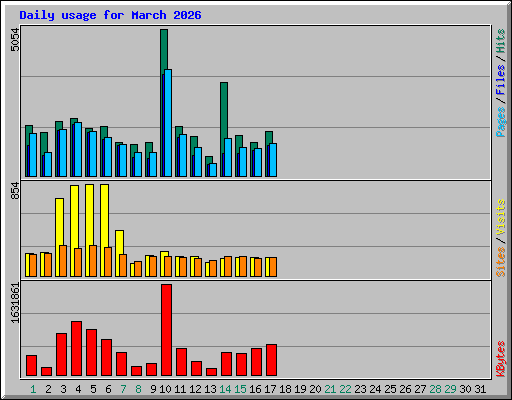This screenshot has height=400, width=512.
Task: Click the 'Sites' legend label
Action: point(500,262)
